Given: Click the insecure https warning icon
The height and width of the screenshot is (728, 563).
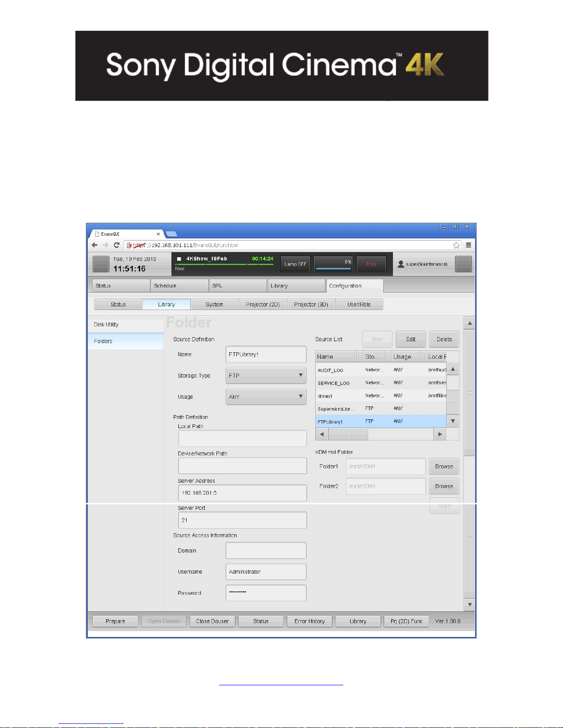Looking at the screenshot, I should point(130,245).
